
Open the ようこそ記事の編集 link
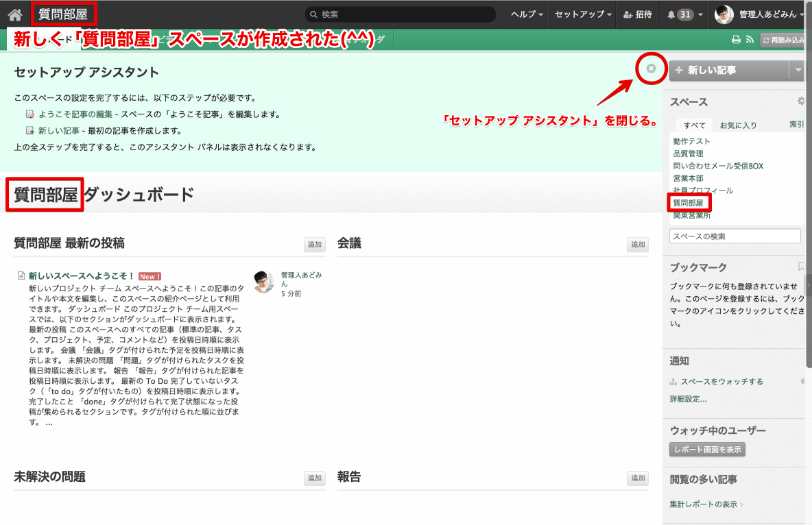pyautogui.click(x=75, y=114)
